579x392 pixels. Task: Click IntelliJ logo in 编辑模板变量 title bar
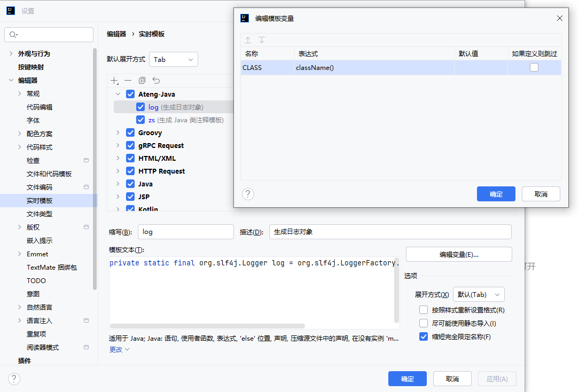pyautogui.click(x=245, y=18)
